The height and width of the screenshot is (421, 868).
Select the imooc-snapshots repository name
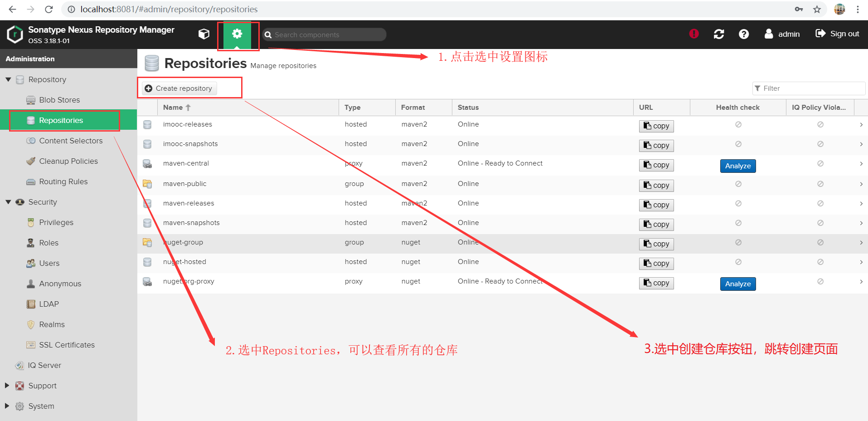[190, 144]
